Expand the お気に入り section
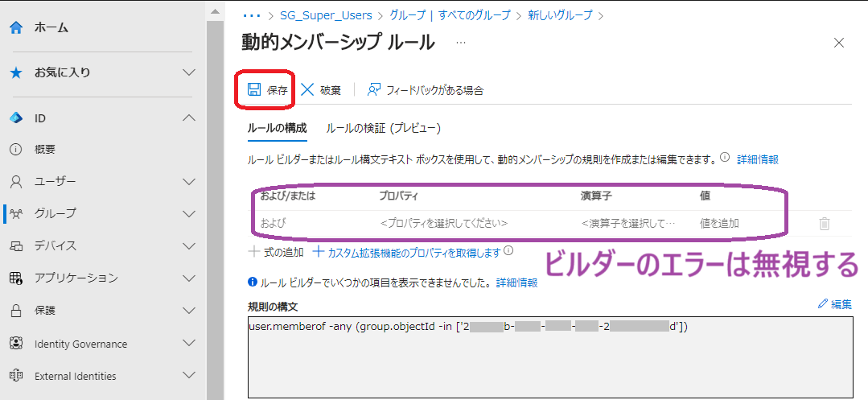Screen dimensions: 868x400 pyautogui.click(x=189, y=72)
